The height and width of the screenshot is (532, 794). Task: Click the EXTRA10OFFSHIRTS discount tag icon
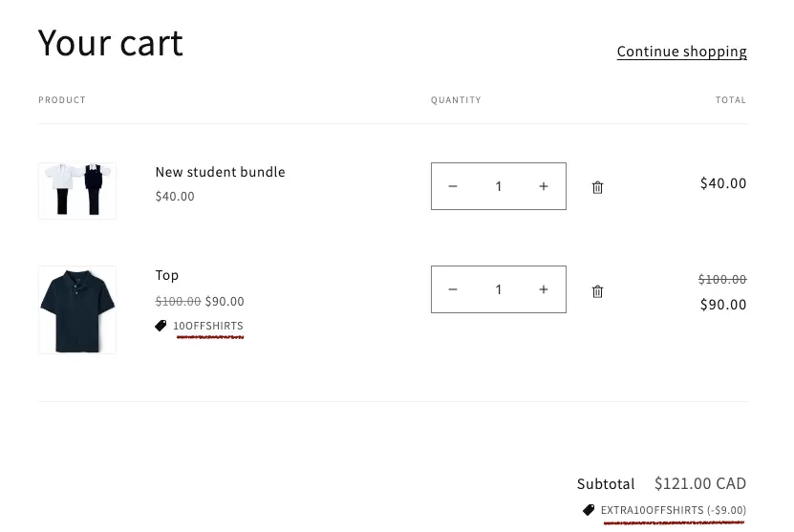click(589, 510)
